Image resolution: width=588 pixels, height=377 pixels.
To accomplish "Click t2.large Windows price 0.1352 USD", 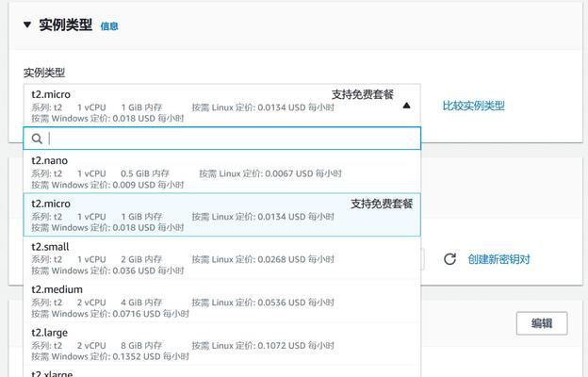I will (x=110, y=356).
